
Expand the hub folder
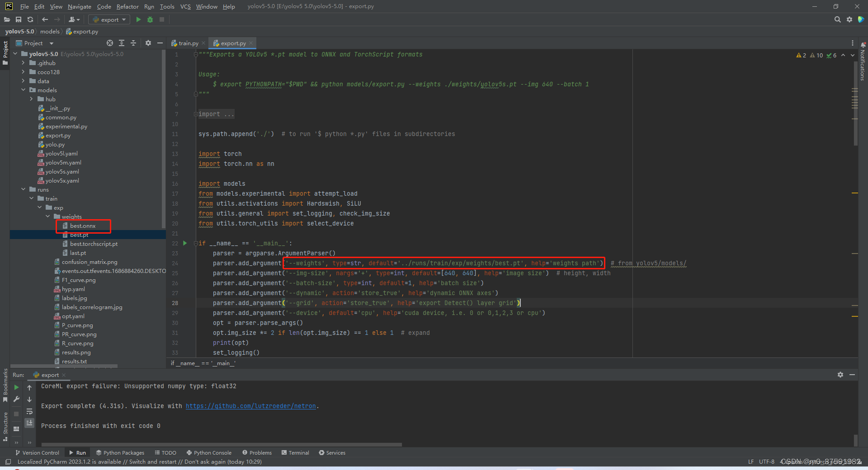[x=31, y=99]
